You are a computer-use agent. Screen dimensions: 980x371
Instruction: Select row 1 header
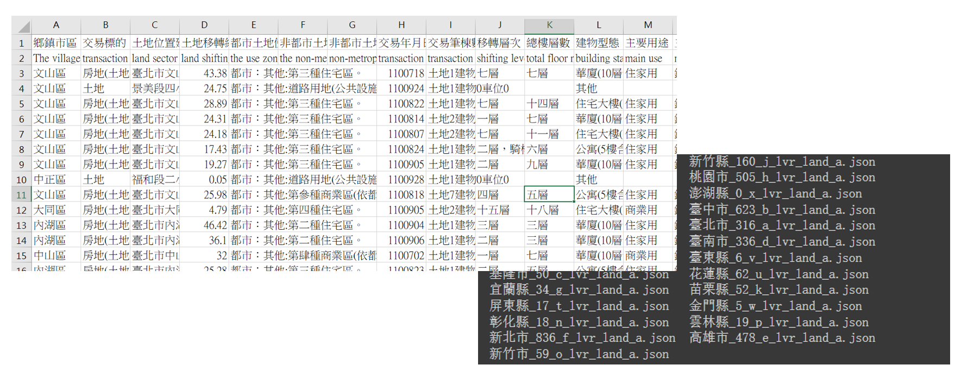pos(22,43)
